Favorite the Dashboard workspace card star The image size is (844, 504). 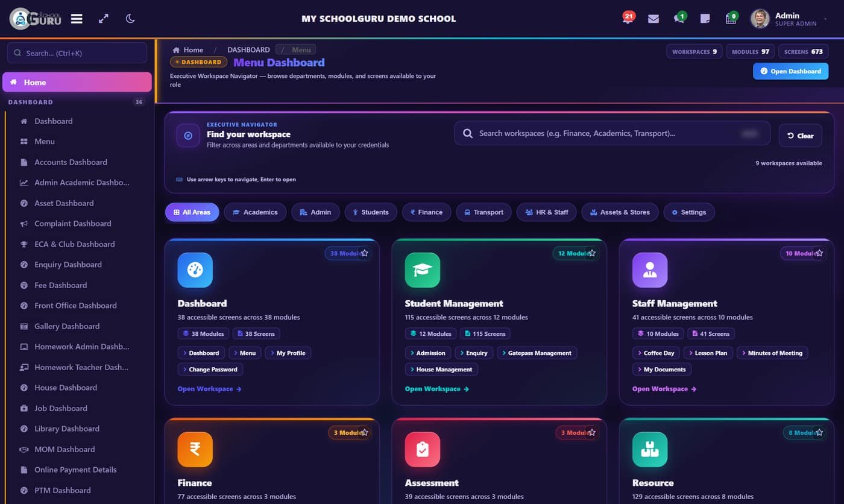click(x=365, y=253)
